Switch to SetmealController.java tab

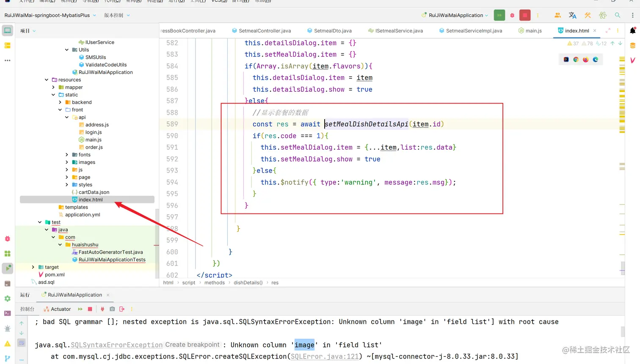coord(261,30)
